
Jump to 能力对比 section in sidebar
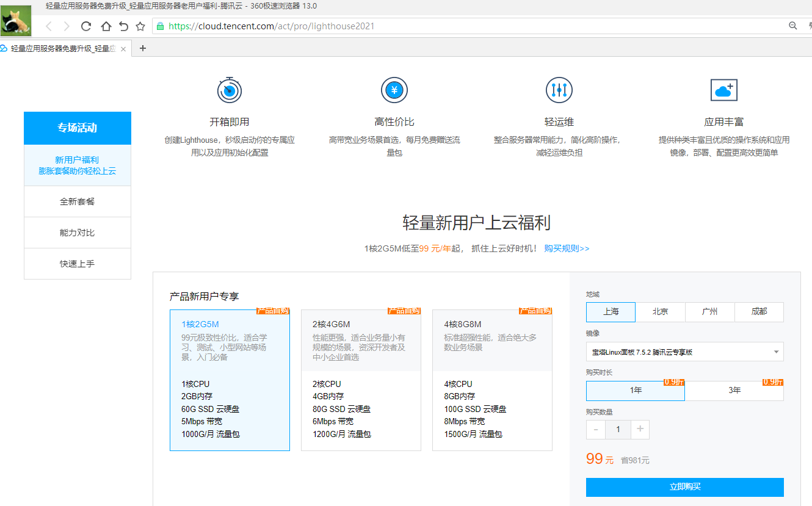(78, 233)
